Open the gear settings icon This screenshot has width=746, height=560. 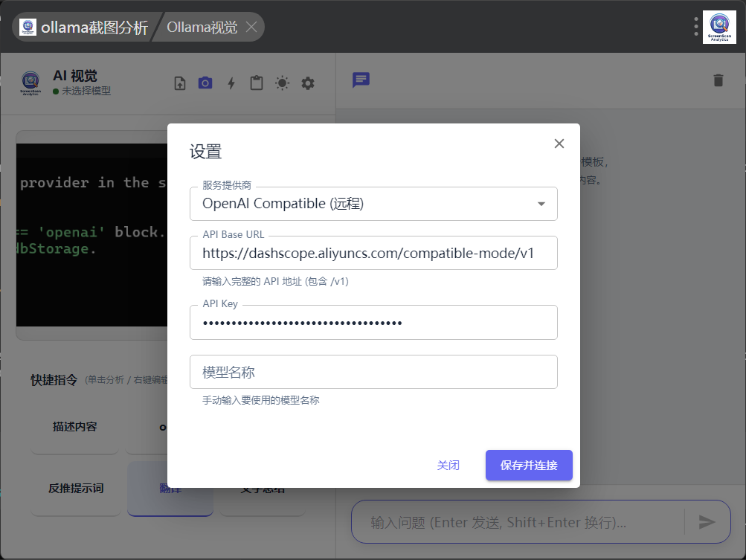coord(308,83)
